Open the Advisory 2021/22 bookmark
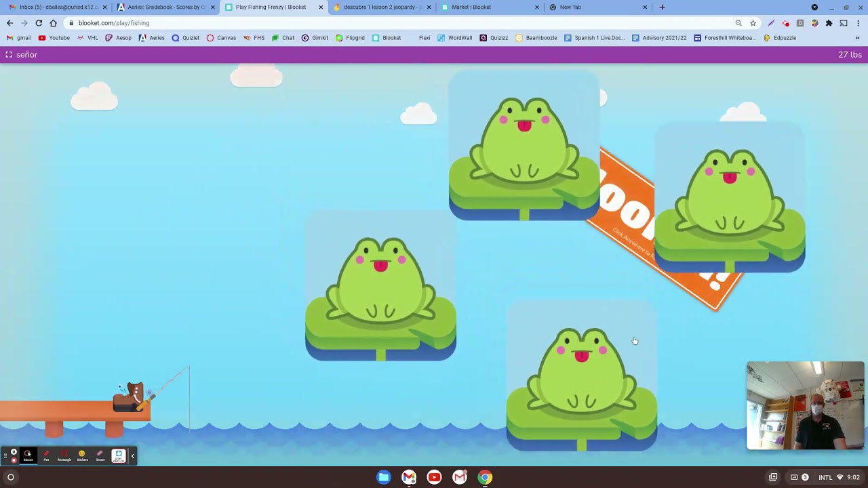The width and height of the screenshot is (868, 488). pos(659,38)
